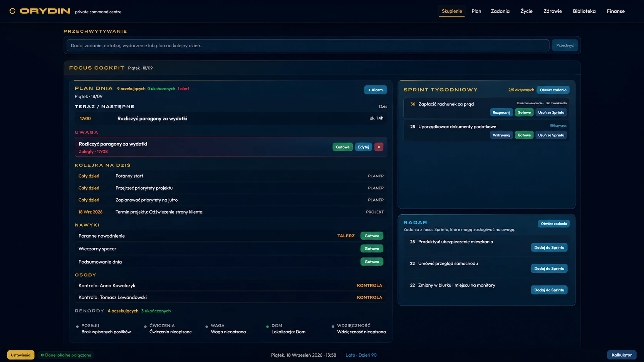This screenshot has height=362, width=644.
Task: Click the Przechwyć button
Action: point(565,45)
